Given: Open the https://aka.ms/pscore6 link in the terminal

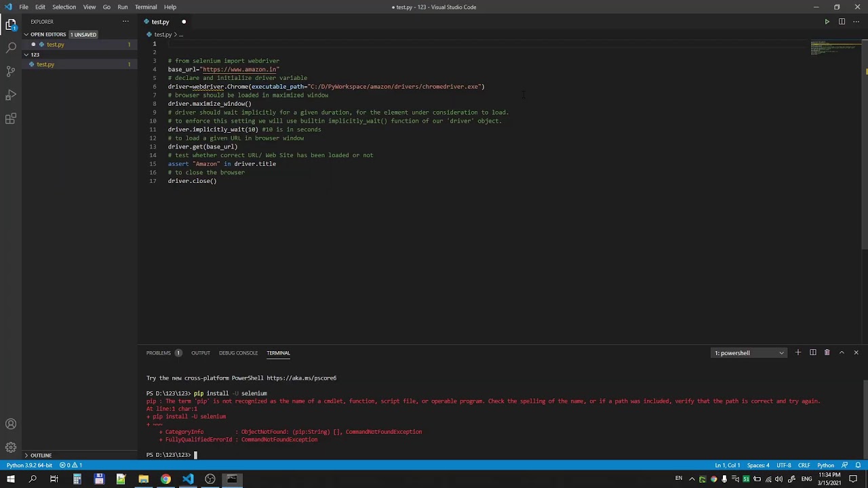Looking at the screenshot, I should 301,378.
